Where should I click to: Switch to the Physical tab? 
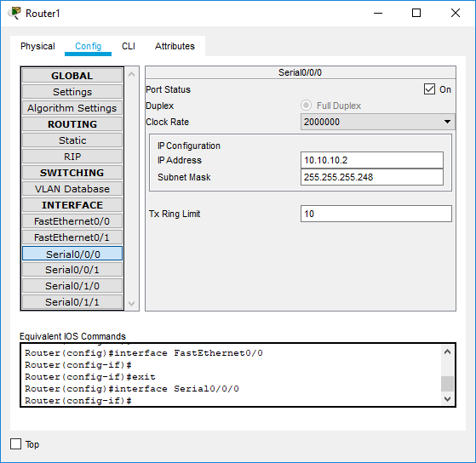click(37, 46)
